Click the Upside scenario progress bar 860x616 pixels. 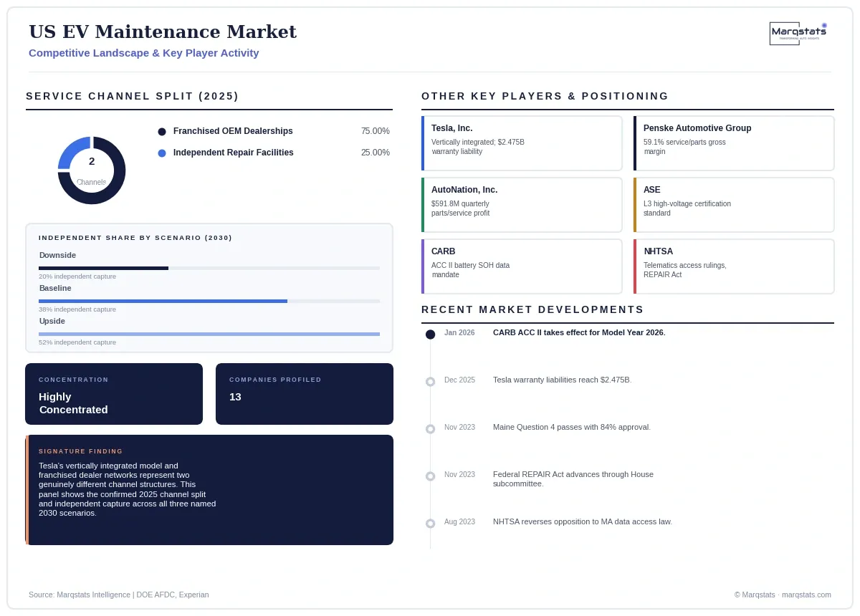click(x=209, y=334)
